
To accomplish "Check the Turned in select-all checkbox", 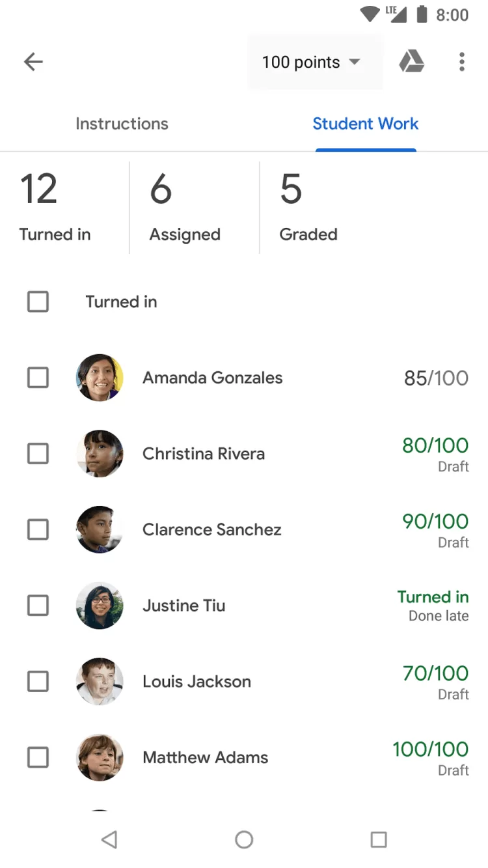I will pyautogui.click(x=38, y=301).
